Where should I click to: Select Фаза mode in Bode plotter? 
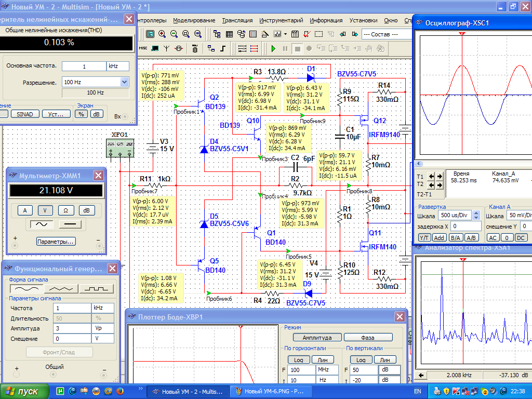pos(368,338)
